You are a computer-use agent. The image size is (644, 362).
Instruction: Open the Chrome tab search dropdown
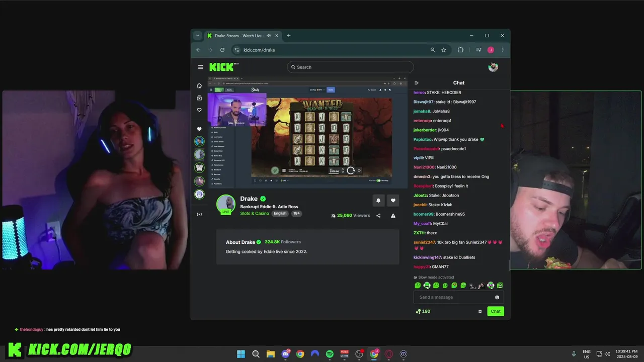click(197, 36)
